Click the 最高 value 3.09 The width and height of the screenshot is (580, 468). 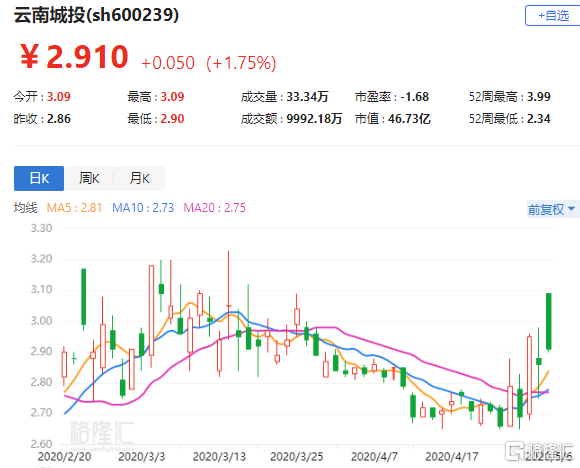[x=172, y=97]
